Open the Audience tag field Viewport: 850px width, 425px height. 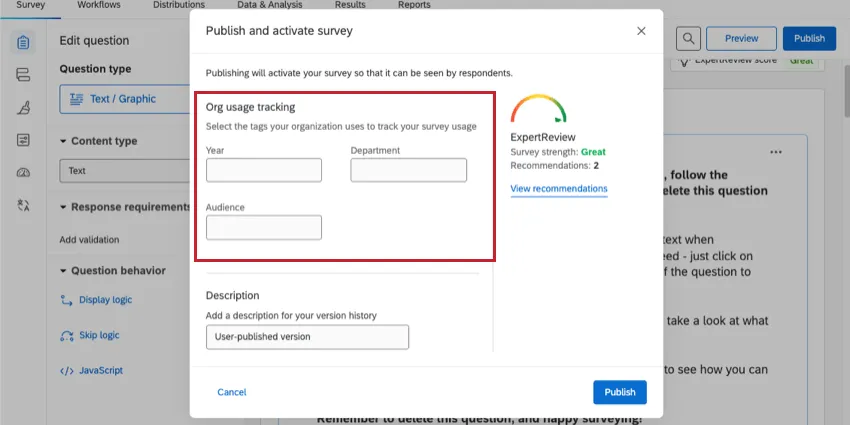[x=264, y=228]
